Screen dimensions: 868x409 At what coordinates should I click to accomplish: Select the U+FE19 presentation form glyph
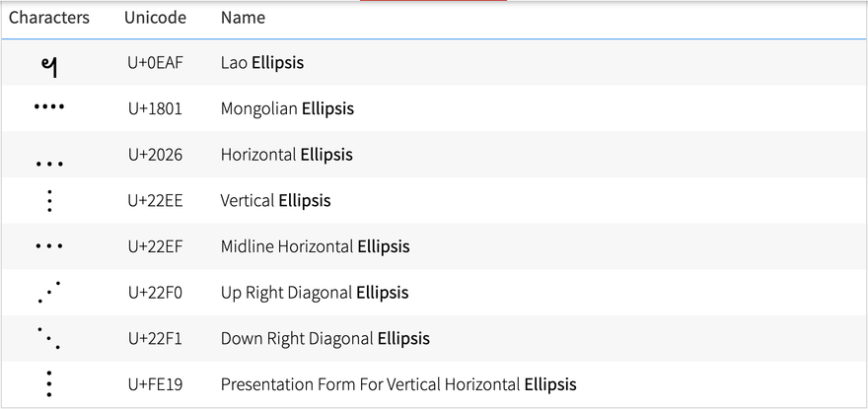[49, 384]
